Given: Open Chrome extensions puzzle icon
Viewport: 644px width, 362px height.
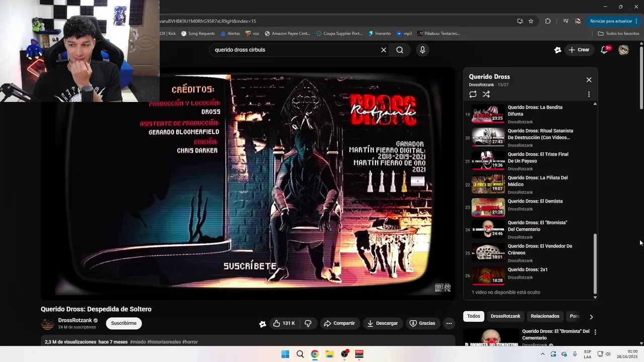Looking at the screenshot, I should coord(548,21).
